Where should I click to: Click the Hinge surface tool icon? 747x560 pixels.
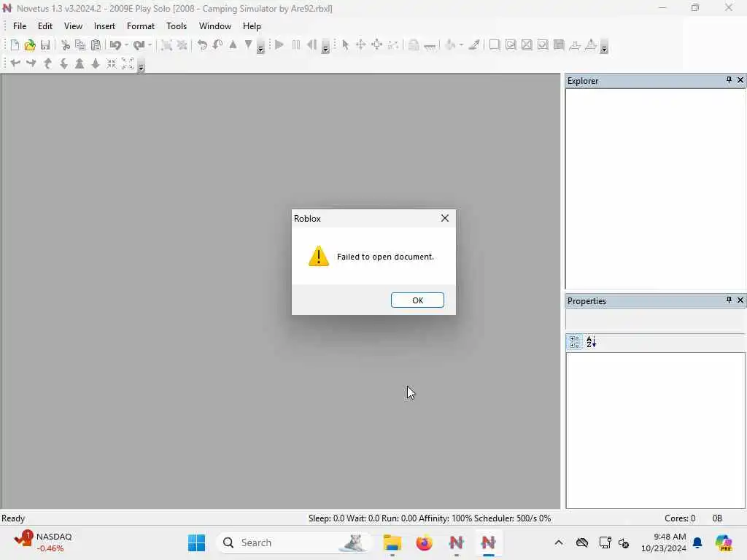[575, 45]
